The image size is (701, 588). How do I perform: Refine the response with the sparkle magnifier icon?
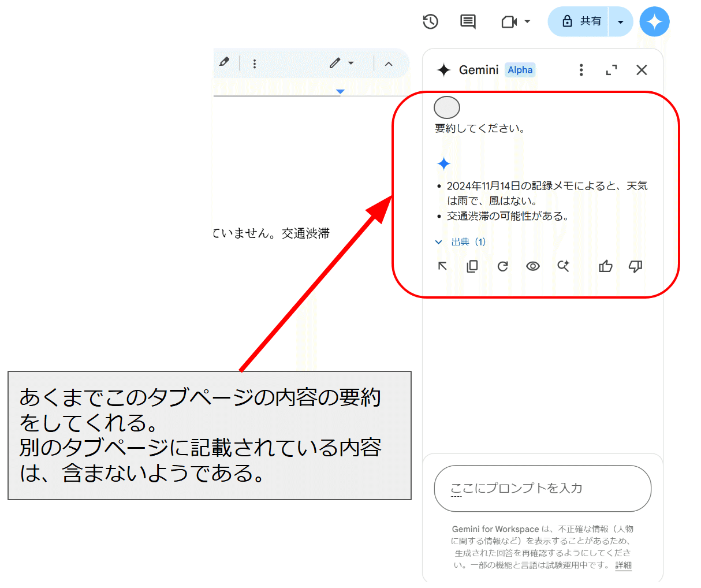[564, 266]
